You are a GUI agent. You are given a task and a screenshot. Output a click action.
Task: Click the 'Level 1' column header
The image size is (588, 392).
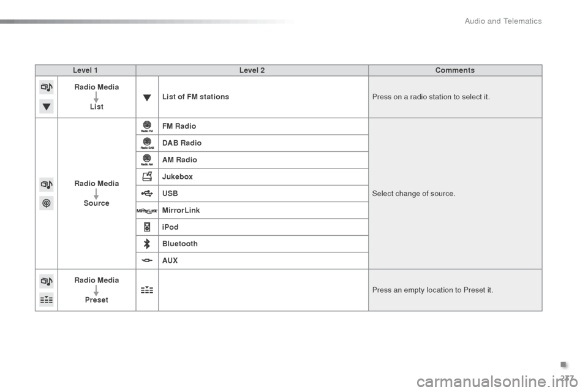[x=86, y=70]
